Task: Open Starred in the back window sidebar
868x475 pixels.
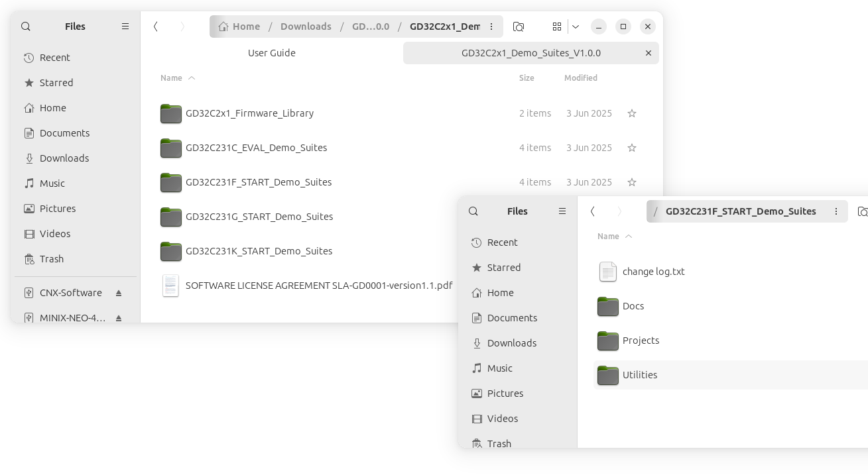Action: click(x=75, y=83)
